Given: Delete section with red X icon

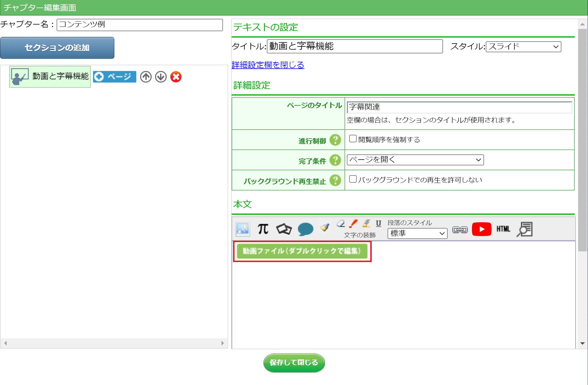Looking at the screenshot, I should pos(176,77).
